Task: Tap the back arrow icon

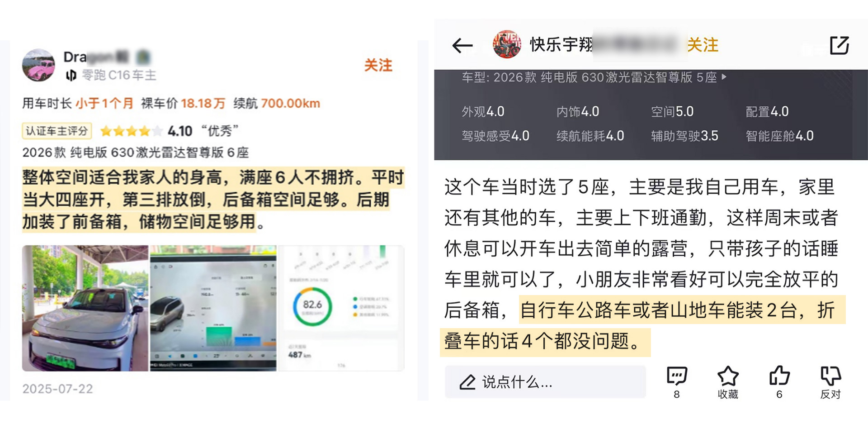Action: point(462,45)
